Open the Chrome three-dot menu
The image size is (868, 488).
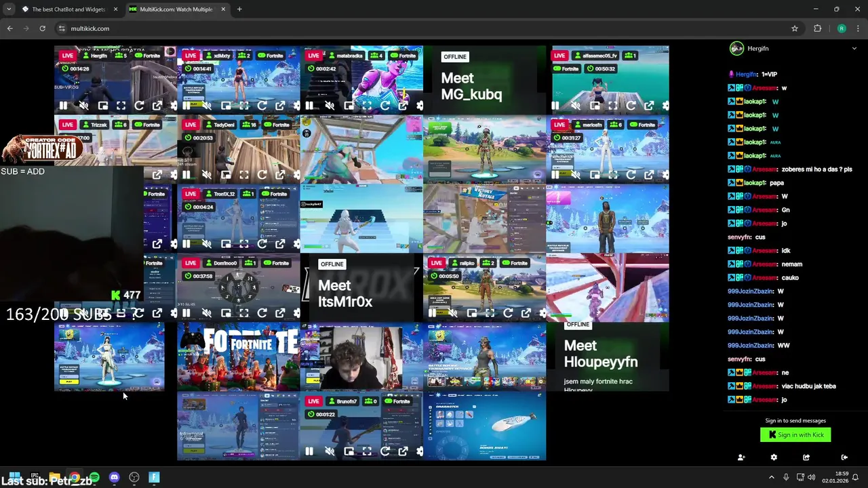point(859,28)
